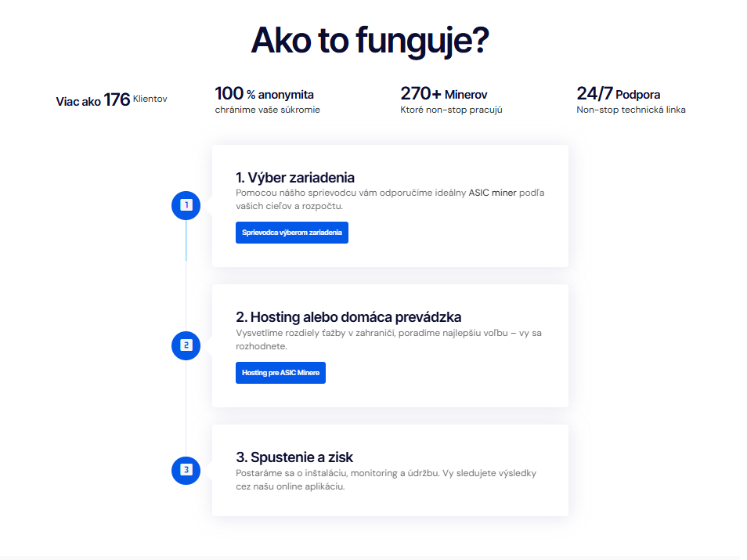This screenshot has width=747, height=560.
Task: Click the step 1 circle icon
Action: tap(186, 205)
